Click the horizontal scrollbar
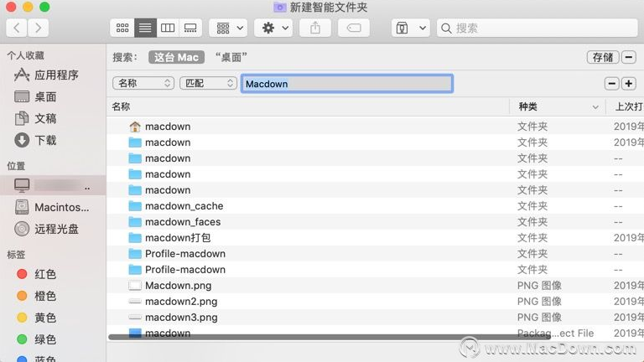Screen dimensions: 644x362 click(x=330, y=337)
